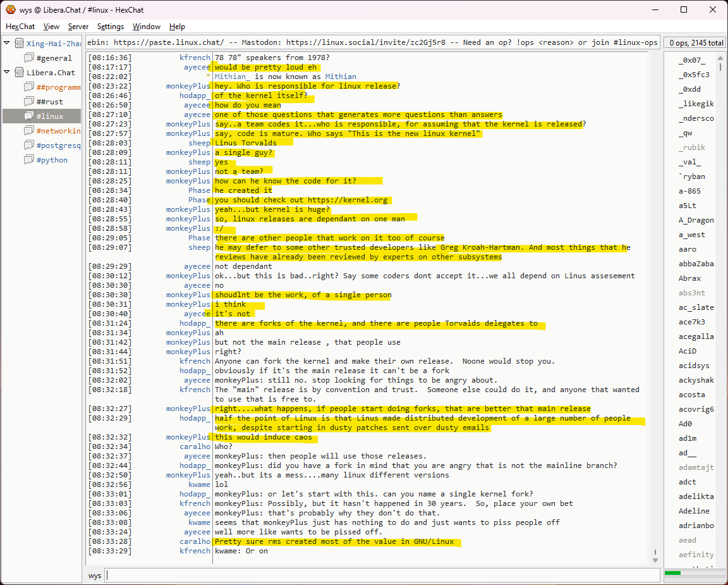
Task: Click the HexChat app icon in title bar
Action: pos(11,9)
